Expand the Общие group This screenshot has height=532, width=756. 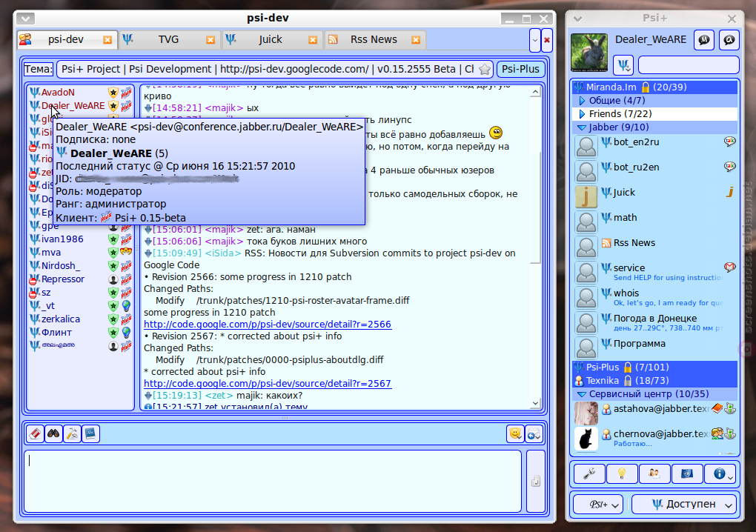582,101
